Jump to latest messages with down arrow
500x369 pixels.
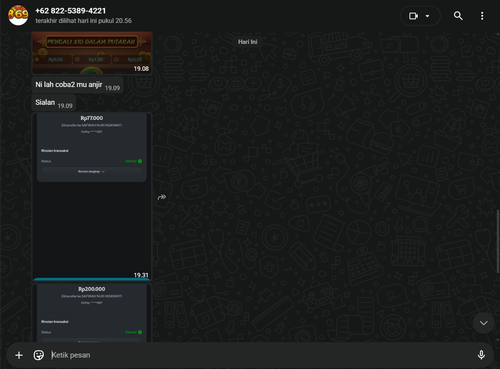(x=483, y=323)
